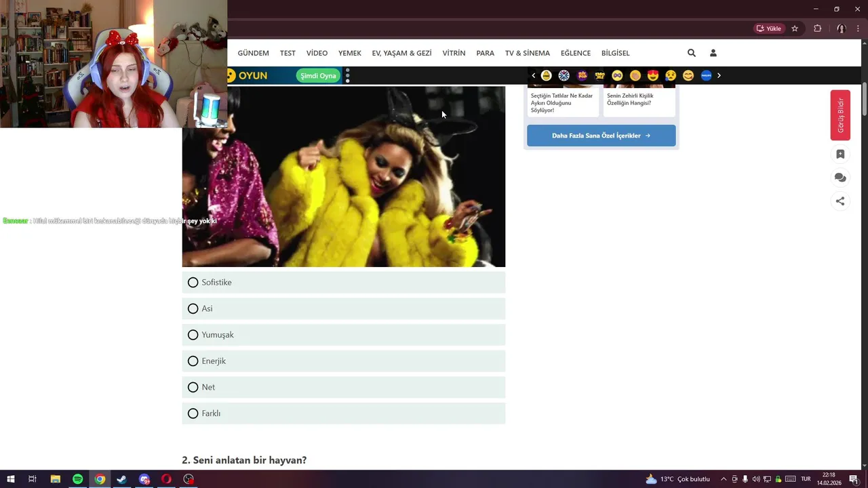Viewport: 868px width, 488px height.
Task: Click the share icon in the right sidebar
Action: point(840,201)
